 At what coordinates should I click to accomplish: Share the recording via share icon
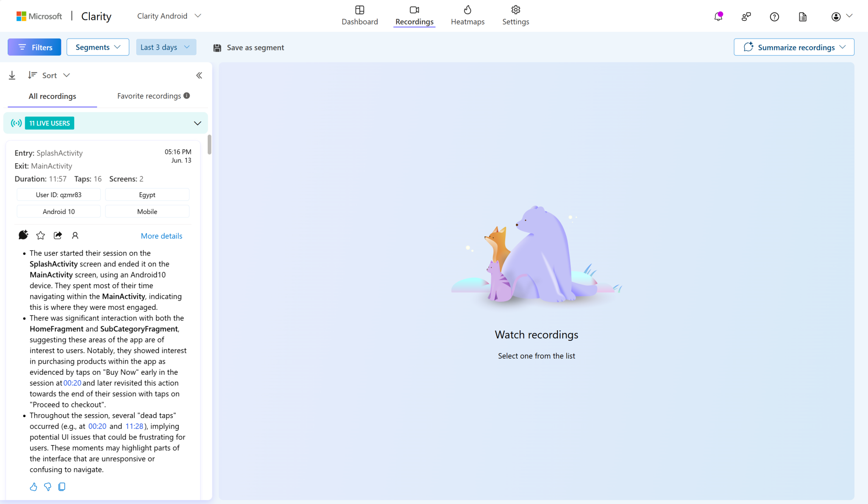point(58,234)
